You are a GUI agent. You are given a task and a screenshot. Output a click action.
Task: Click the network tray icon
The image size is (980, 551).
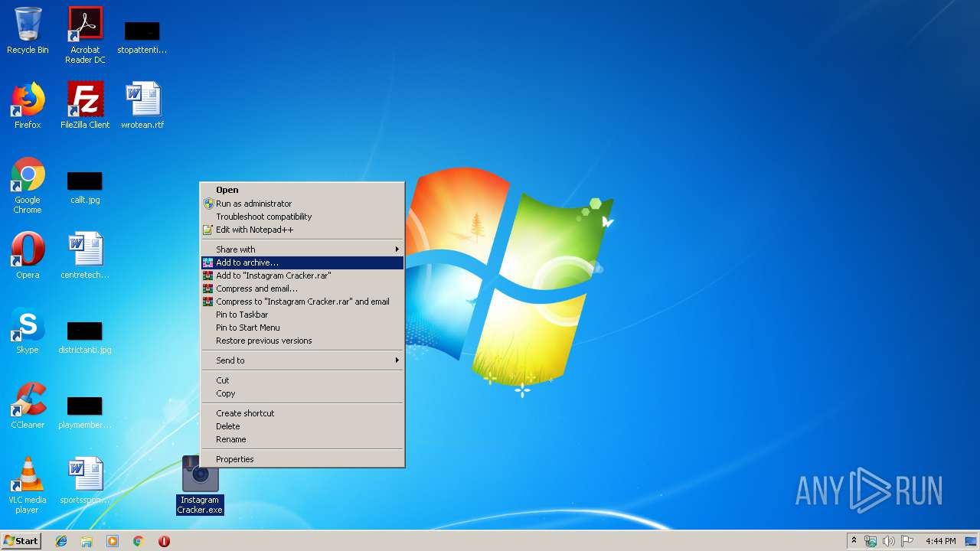point(871,541)
